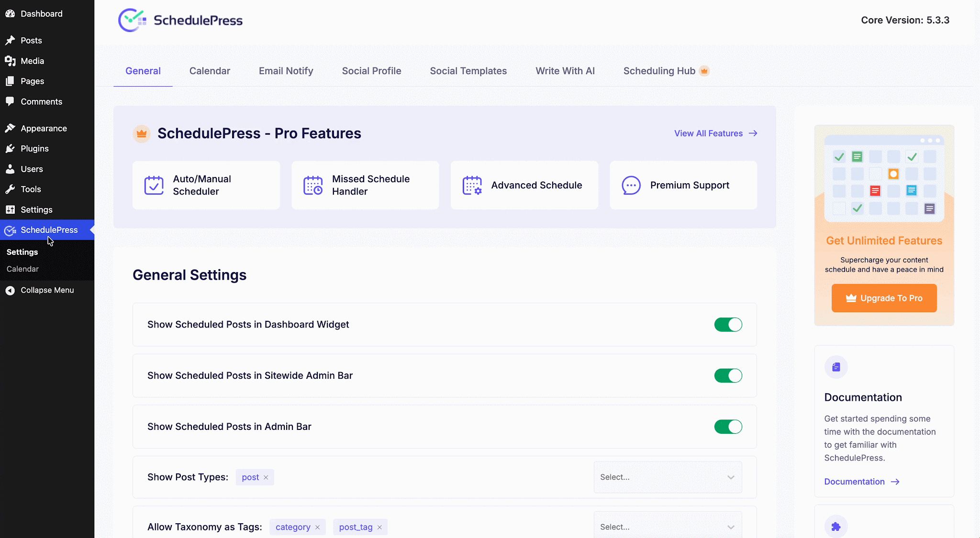This screenshot has height=538, width=980.
Task: Click the Pages icon in sidebar
Action: click(10, 81)
